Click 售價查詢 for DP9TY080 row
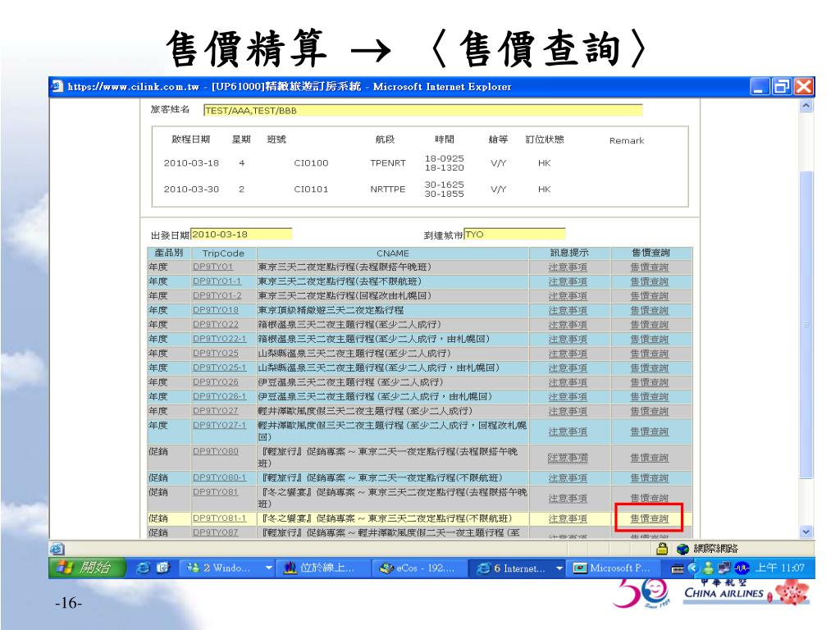Screen dimensions: 840x630 (x=650, y=458)
